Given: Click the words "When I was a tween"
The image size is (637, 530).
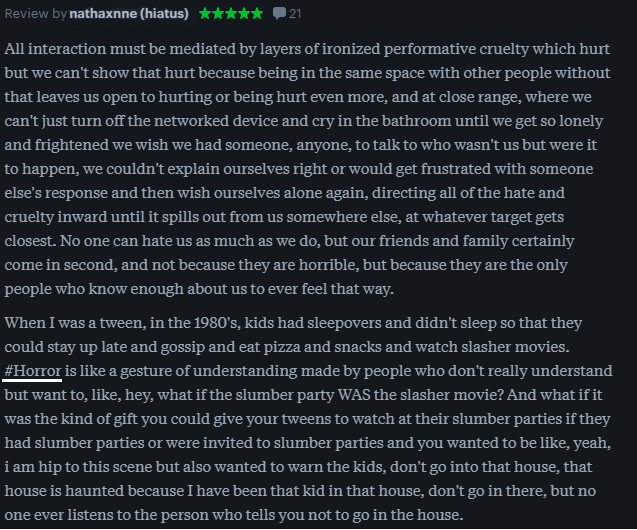Looking at the screenshot, I should 76,323.
